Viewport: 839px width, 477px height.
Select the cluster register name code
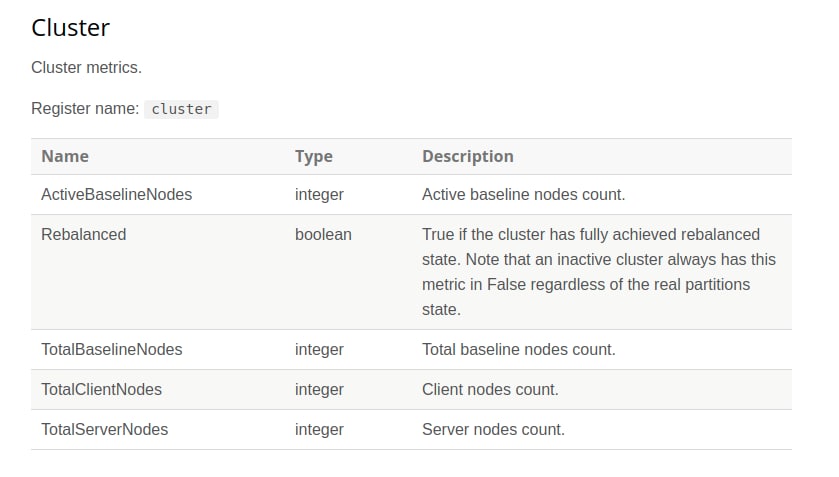pyautogui.click(x=181, y=109)
